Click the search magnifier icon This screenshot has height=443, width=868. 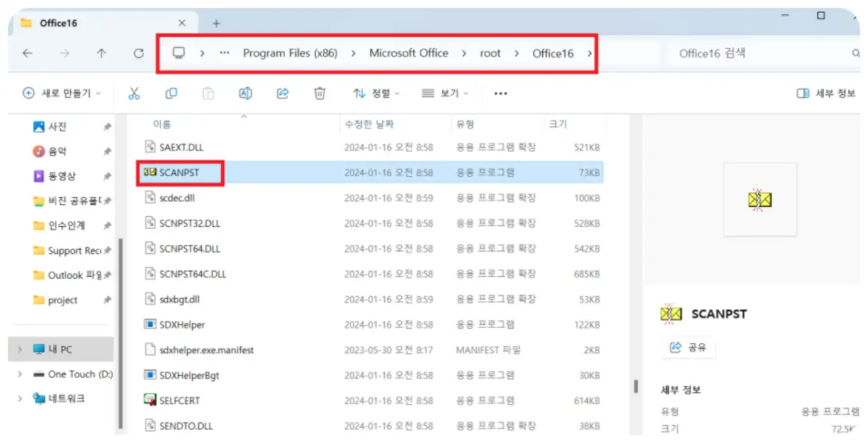pyautogui.click(x=855, y=53)
